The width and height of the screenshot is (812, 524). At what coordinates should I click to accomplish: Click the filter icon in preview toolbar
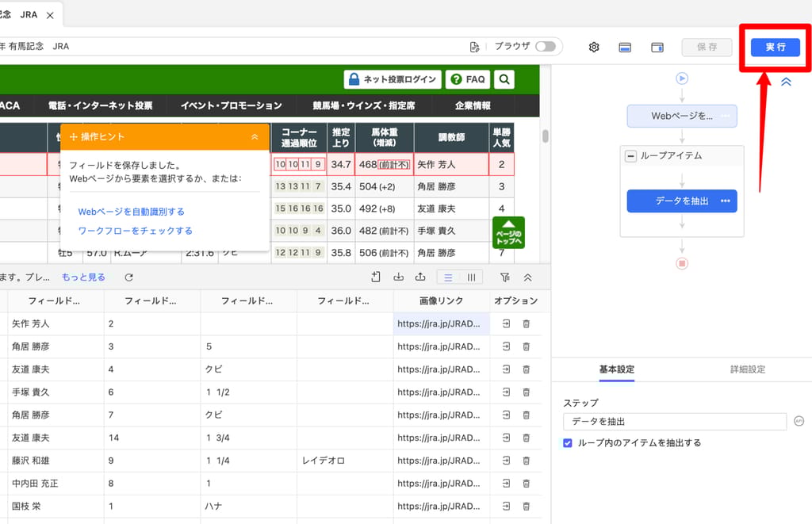(x=505, y=277)
